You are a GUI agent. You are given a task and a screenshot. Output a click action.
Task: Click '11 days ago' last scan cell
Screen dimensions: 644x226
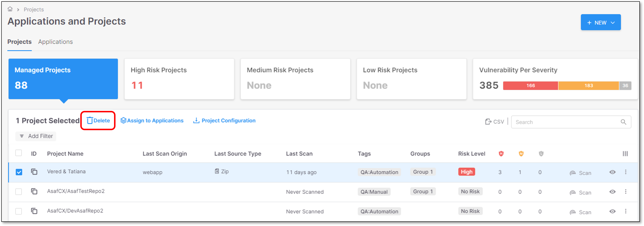[x=301, y=173]
